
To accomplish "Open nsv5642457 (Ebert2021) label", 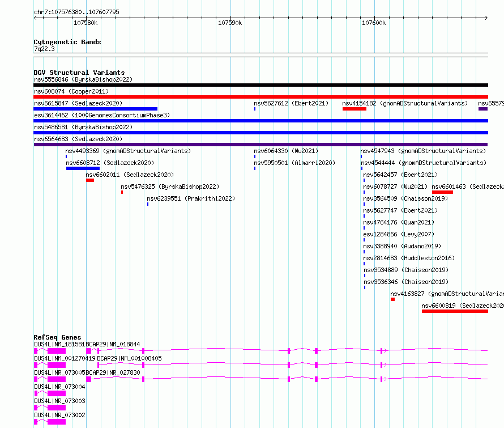I will point(400,175).
